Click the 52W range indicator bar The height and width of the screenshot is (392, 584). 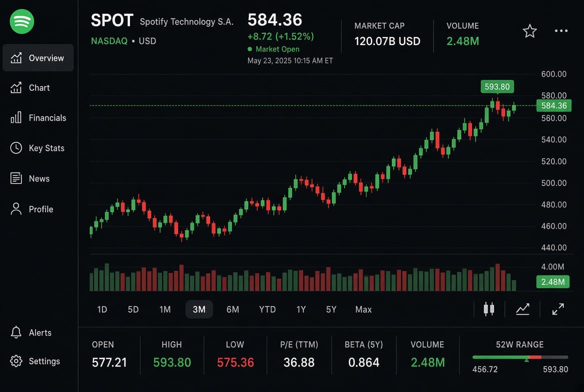point(520,357)
